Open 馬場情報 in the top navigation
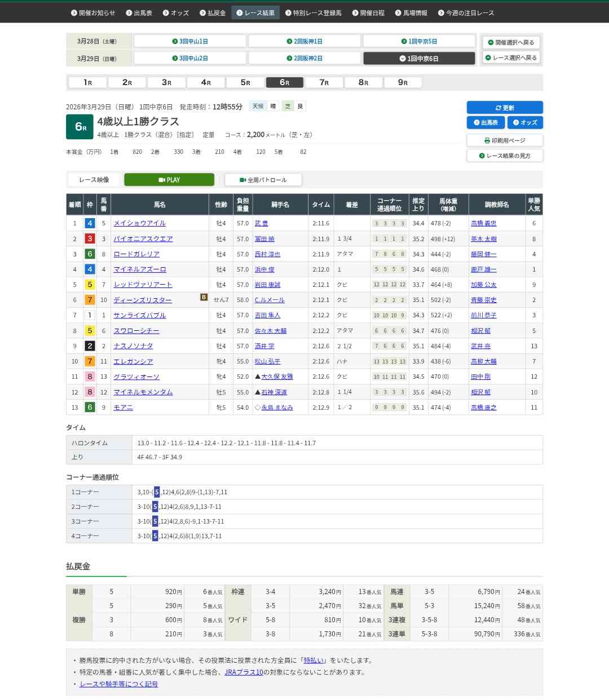609x700 pixels. 411,12
